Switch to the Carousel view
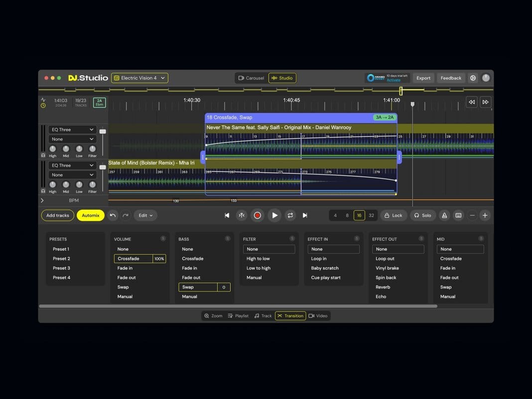This screenshot has width=532, height=399. coord(251,78)
